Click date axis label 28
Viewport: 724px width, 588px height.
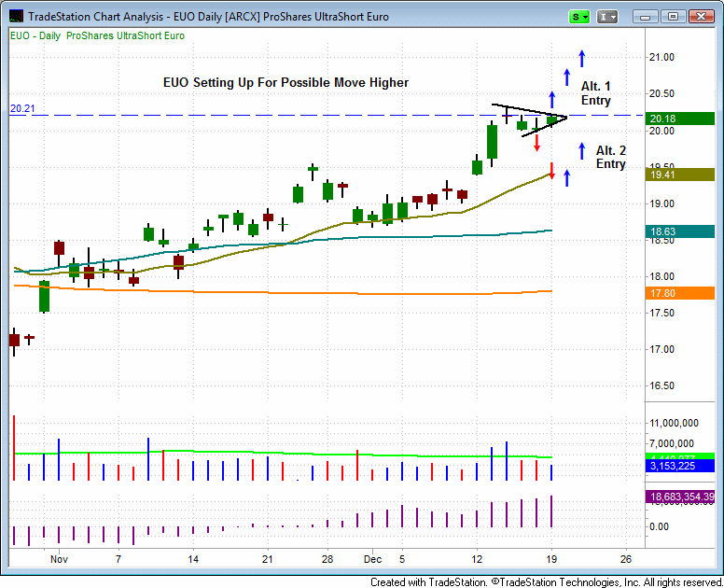point(327,559)
